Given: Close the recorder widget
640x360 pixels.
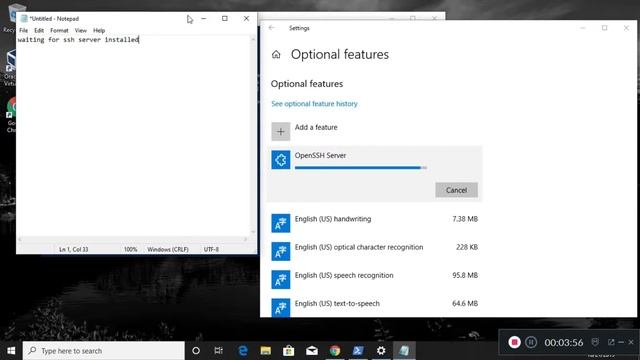Looking at the screenshot, I should [631, 342].
